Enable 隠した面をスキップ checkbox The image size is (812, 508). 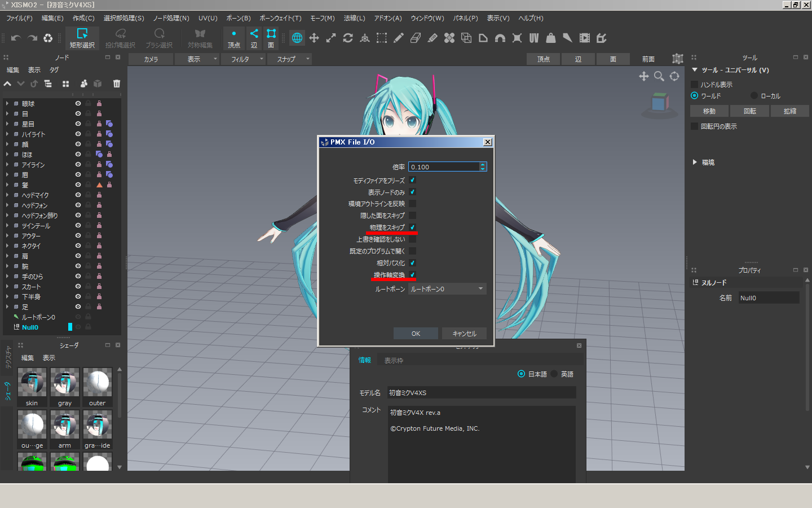(x=412, y=216)
